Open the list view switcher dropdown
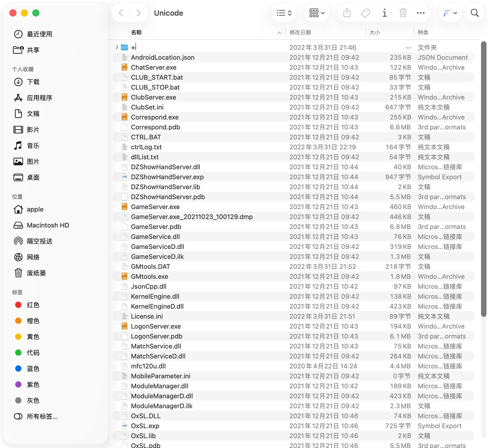 click(284, 13)
